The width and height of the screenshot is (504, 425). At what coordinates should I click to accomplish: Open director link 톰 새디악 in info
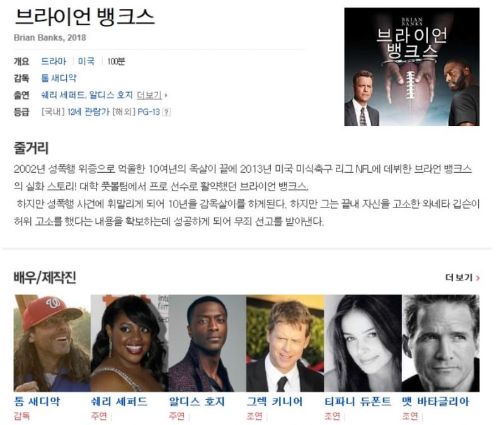(x=59, y=78)
